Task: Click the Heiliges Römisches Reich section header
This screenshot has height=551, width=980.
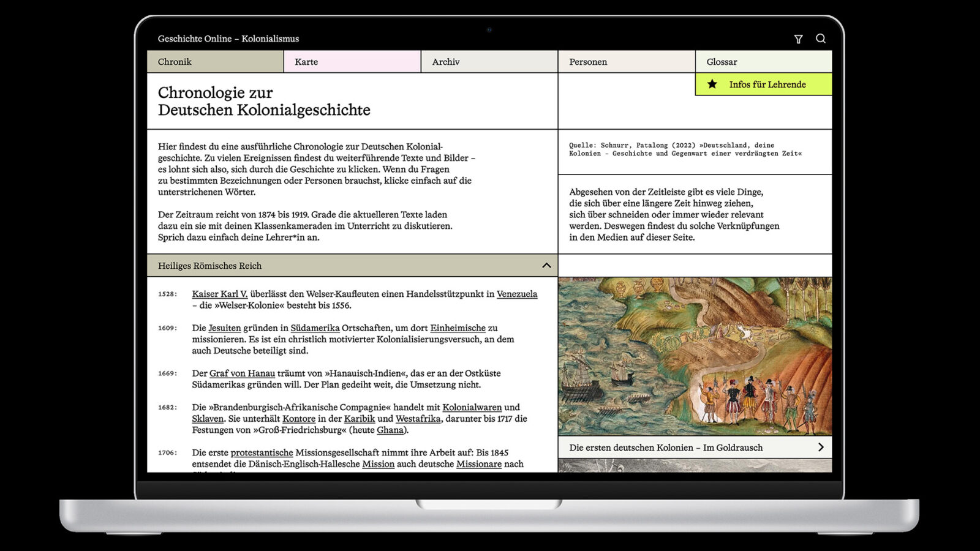Action: pyautogui.click(x=352, y=266)
